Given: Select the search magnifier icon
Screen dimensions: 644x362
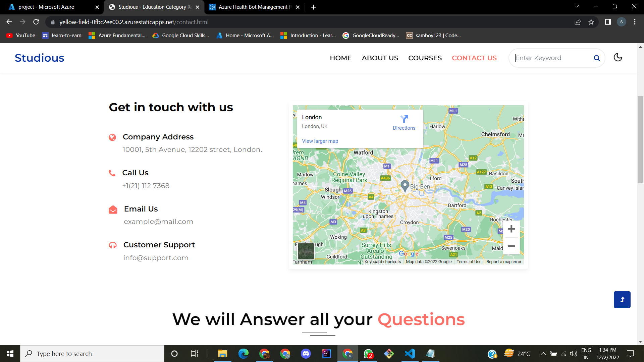Looking at the screenshot, I should pos(597,58).
